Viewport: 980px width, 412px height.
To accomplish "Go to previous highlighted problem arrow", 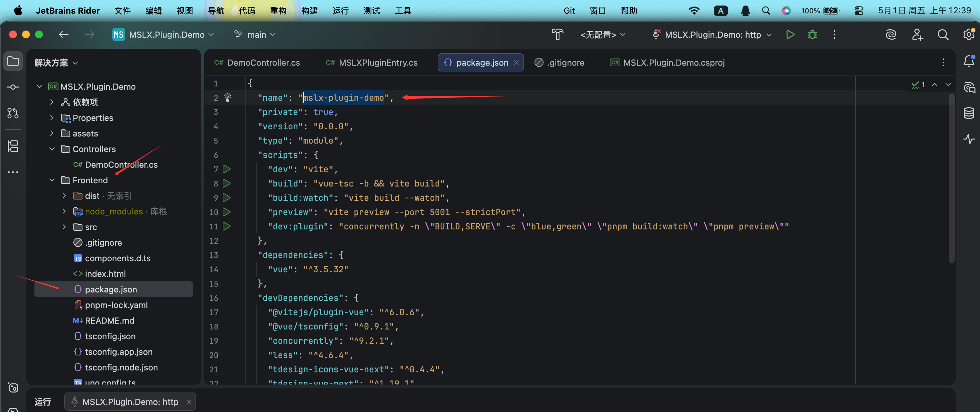I will coord(934,84).
